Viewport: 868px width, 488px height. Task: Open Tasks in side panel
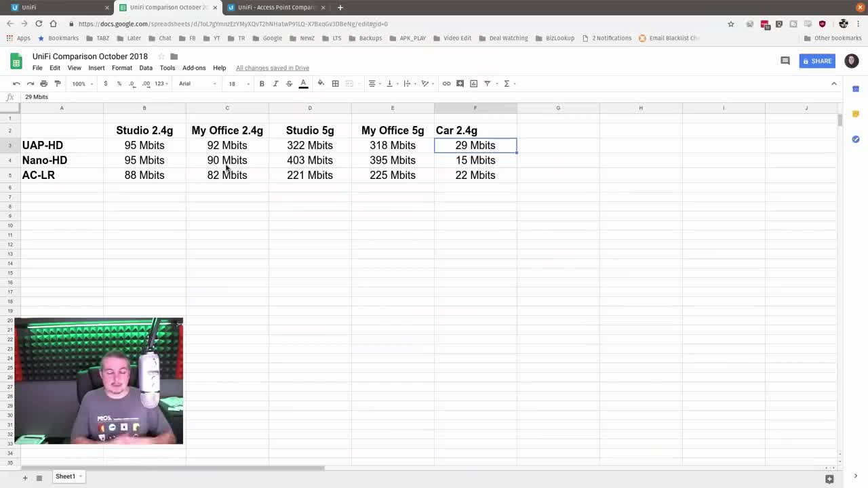[x=856, y=139]
